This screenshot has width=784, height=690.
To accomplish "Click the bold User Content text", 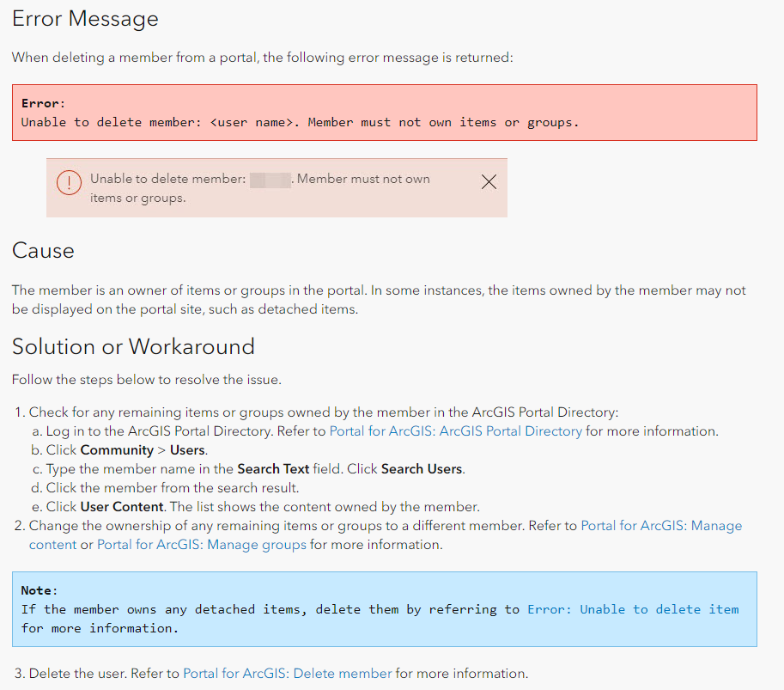I will [x=122, y=507].
